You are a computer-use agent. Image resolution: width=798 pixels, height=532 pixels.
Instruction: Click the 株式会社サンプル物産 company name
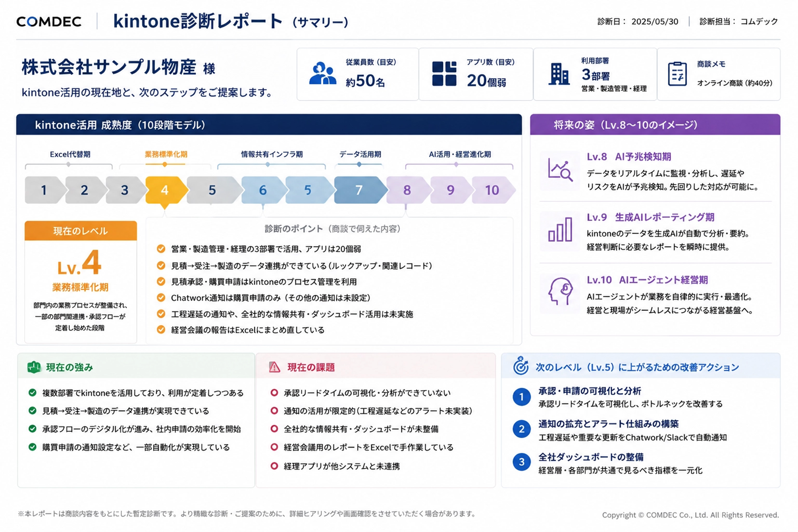point(109,67)
